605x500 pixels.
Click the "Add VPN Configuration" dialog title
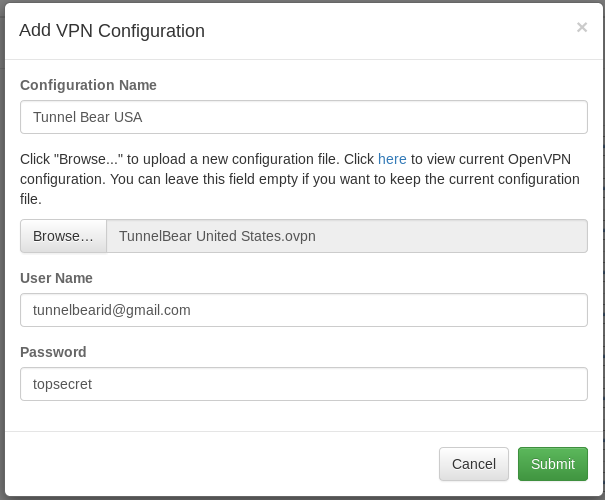coord(112,31)
